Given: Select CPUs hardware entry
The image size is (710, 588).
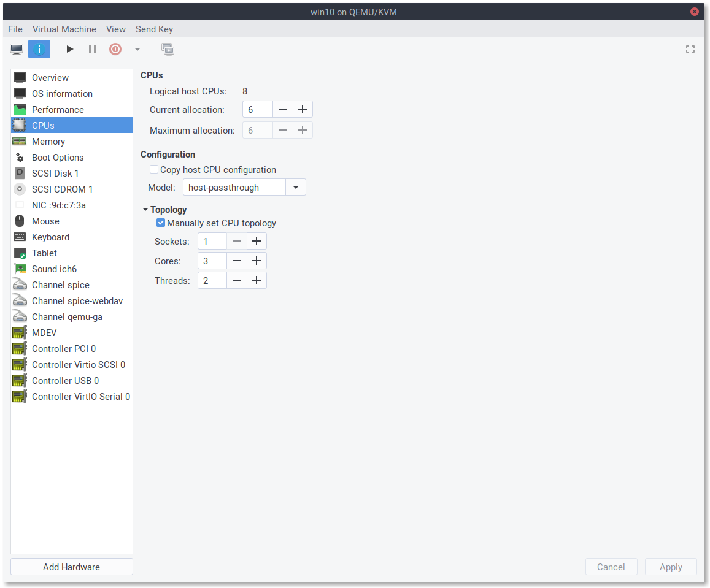Looking at the screenshot, I should tap(72, 125).
